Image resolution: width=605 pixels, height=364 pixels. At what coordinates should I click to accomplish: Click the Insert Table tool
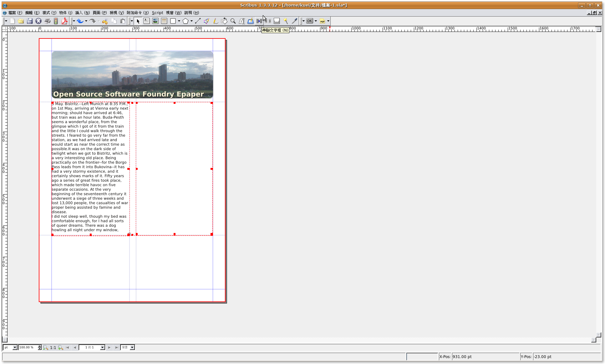pos(164,21)
